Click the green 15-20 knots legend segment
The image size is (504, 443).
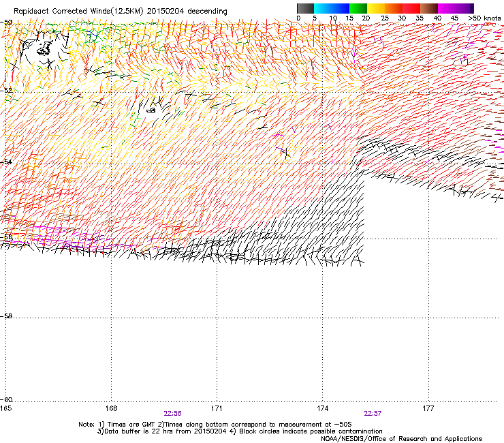pyautogui.click(x=358, y=8)
